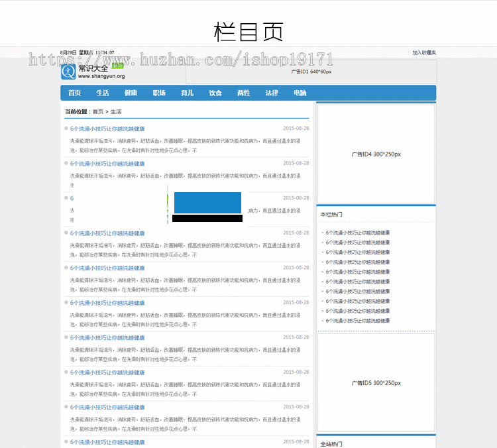This screenshot has height=448, width=497.
Task: Click the 当前位置 label
Action: [x=76, y=111]
